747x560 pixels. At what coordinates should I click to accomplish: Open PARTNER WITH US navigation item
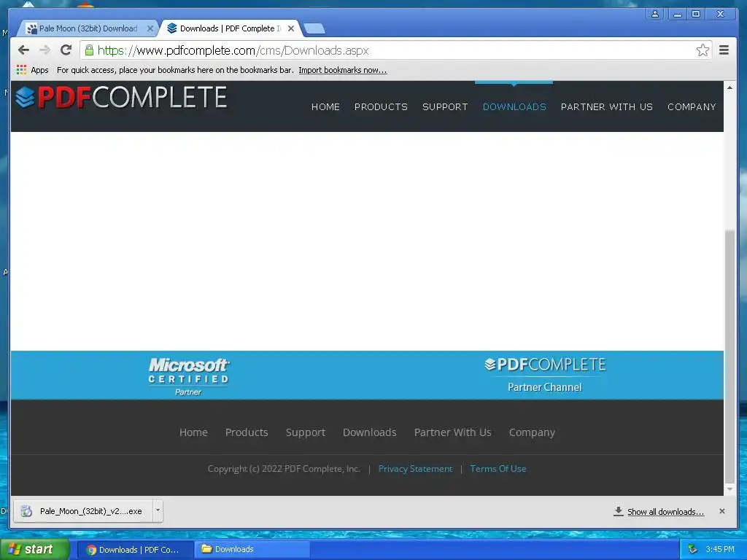tap(606, 107)
